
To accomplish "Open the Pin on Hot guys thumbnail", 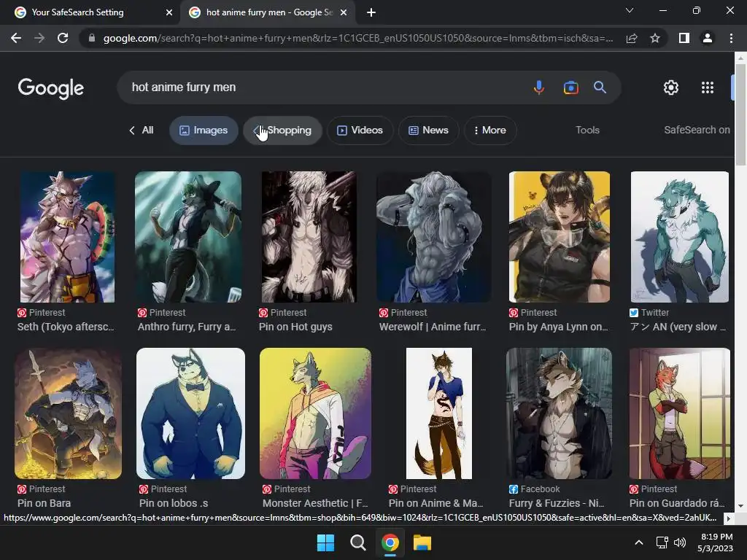I will [x=309, y=237].
